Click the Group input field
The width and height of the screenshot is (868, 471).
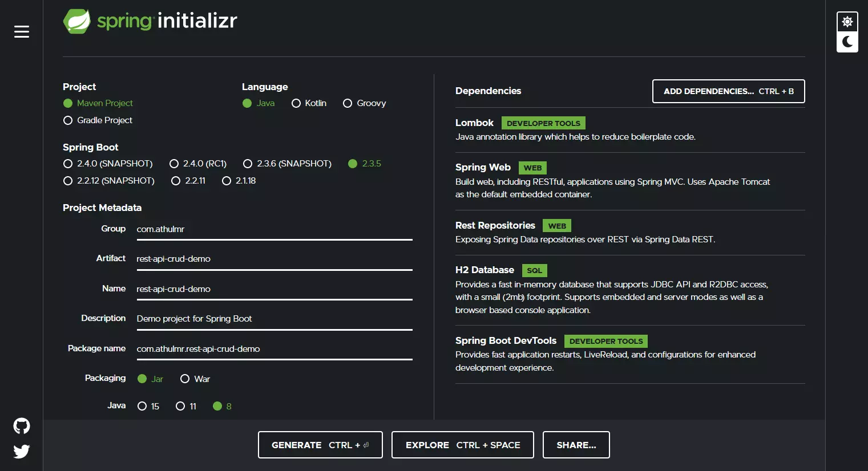274,229
